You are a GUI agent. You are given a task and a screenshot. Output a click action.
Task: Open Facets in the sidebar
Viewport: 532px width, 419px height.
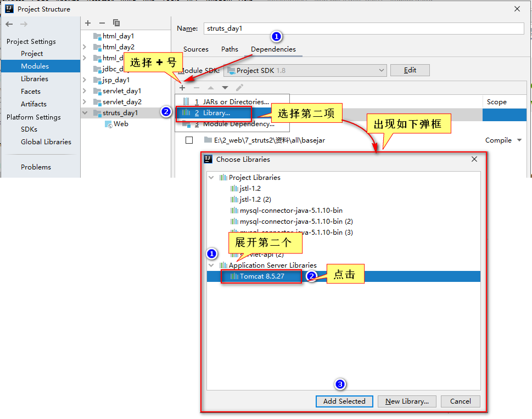(31, 91)
